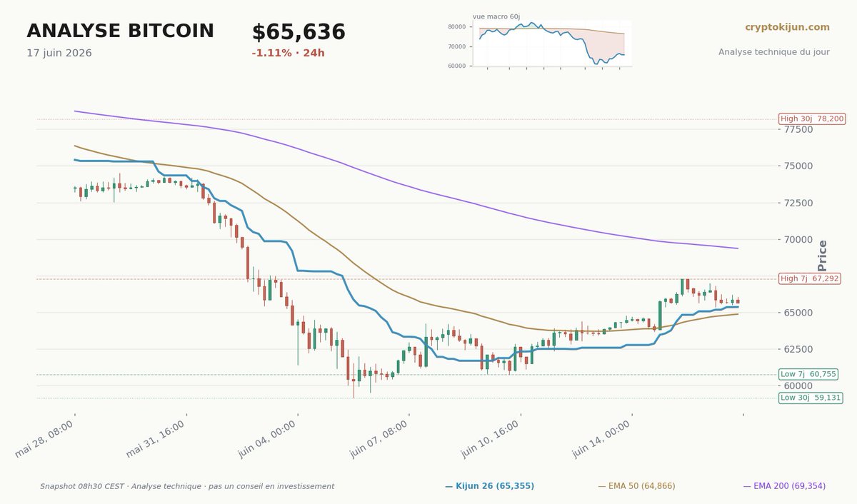Click the 62500 price axis tick
Viewport: 857px width, 504px height.
[798, 349]
